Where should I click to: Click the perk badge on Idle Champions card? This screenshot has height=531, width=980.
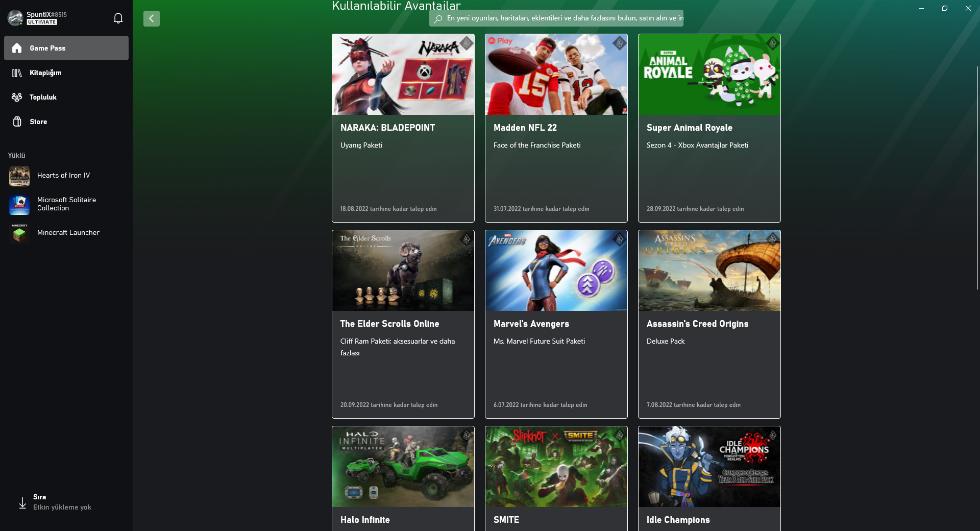[x=773, y=435]
